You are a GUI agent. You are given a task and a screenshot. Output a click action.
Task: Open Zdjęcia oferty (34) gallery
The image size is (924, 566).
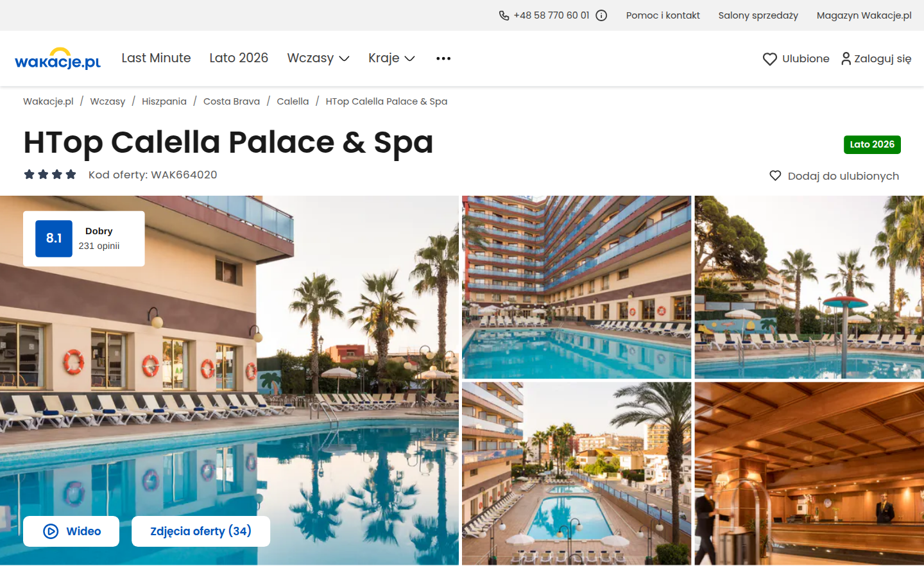pyautogui.click(x=201, y=531)
